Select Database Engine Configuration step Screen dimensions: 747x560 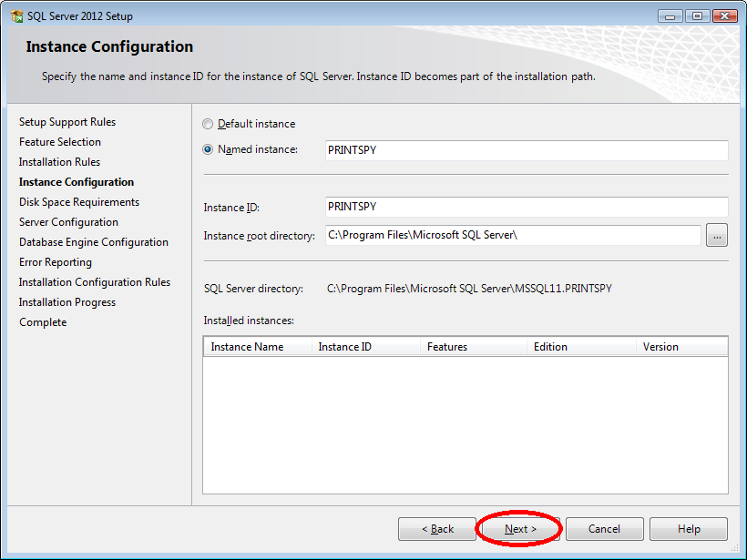click(94, 242)
